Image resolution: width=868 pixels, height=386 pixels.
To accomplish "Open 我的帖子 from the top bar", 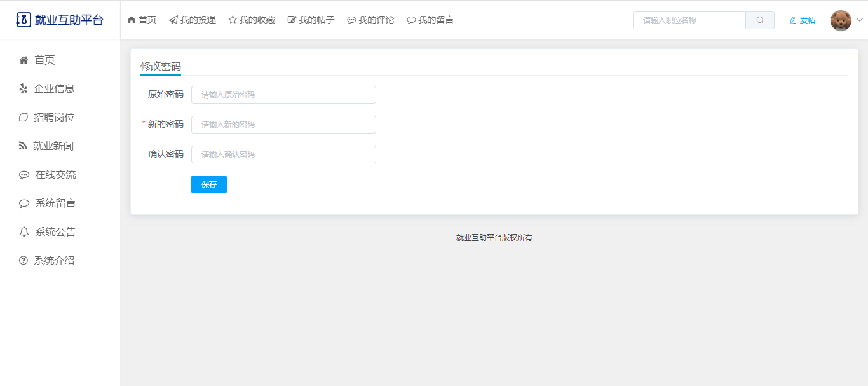I will [311, 20].
